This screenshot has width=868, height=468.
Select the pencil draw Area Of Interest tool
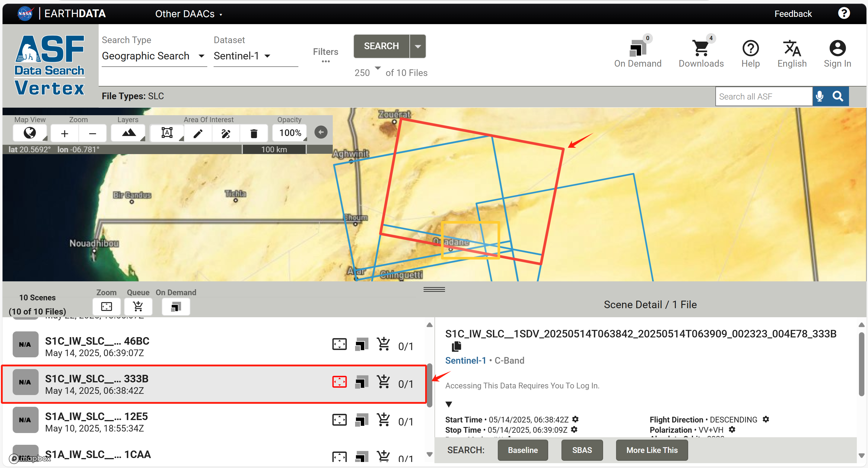tap(198, 133)
